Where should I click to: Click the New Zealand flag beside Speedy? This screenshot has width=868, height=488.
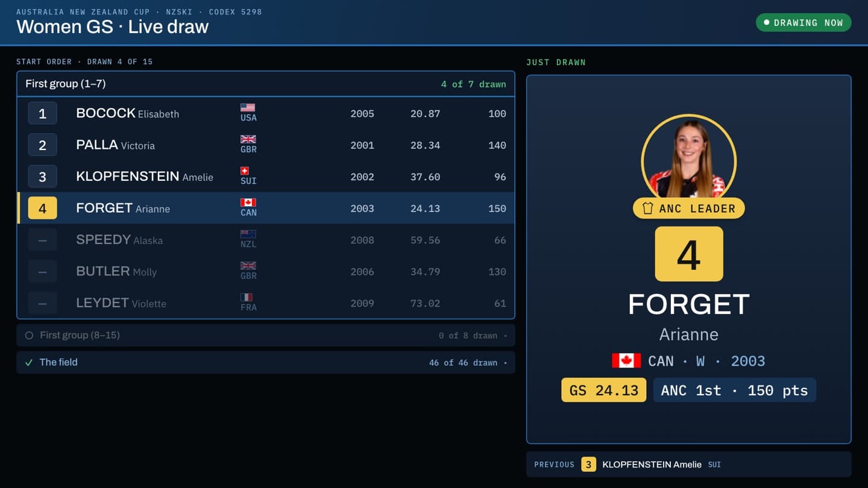(x=248, y=234)
